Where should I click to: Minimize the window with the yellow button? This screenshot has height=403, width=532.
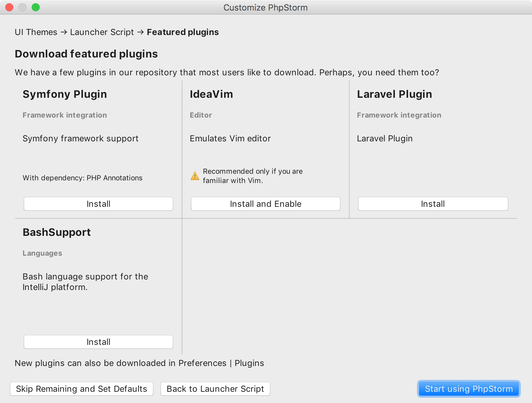point(22,7)
